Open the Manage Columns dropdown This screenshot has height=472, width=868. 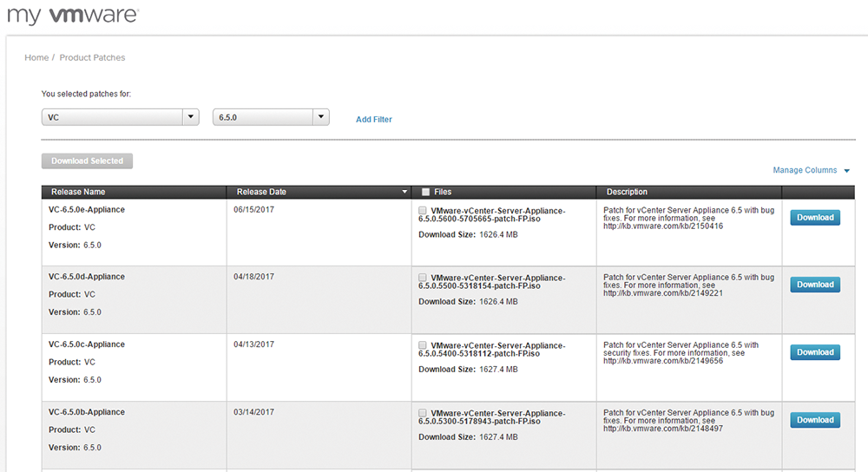click(811, 171)
